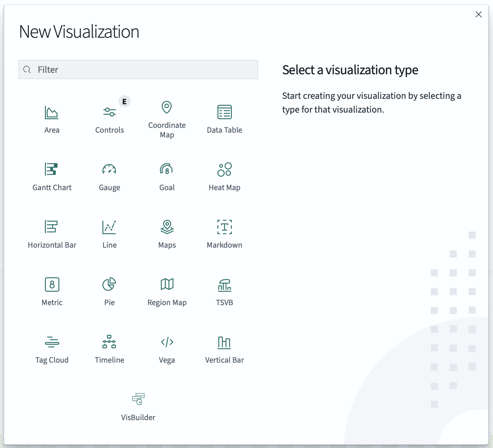The width and height of the screenshot is (493, 448).
Task: Select the Tag Cloud icon
Action: 52,342
